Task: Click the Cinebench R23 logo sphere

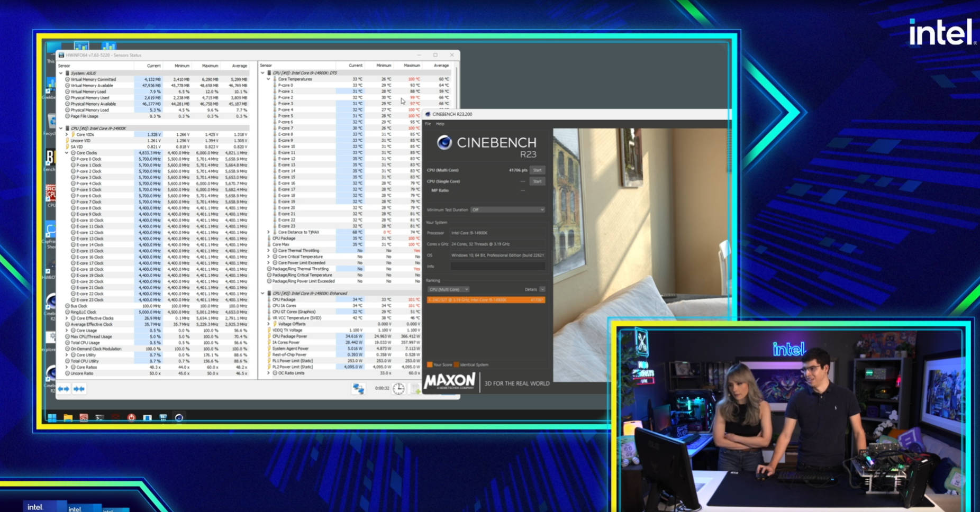Action: tap(444, 142)
